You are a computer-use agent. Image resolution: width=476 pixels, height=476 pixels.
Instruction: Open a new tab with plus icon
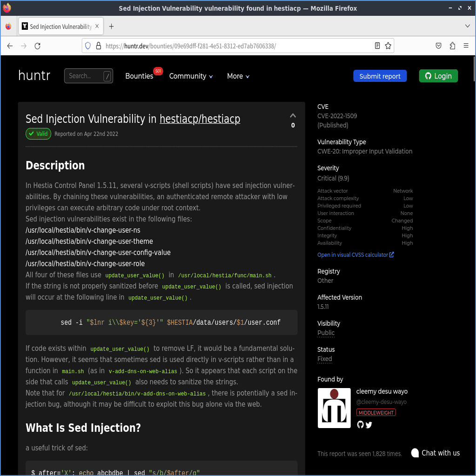coord(111,27)
